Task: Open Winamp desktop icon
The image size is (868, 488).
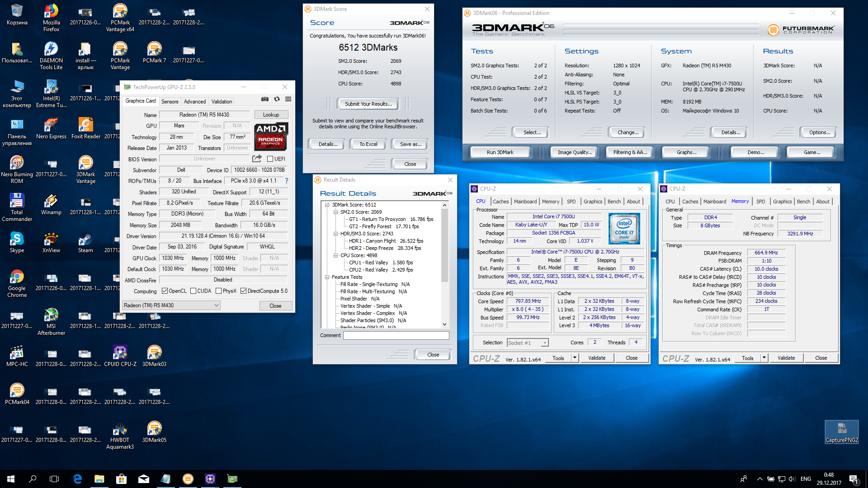Action: coord(51,204)
